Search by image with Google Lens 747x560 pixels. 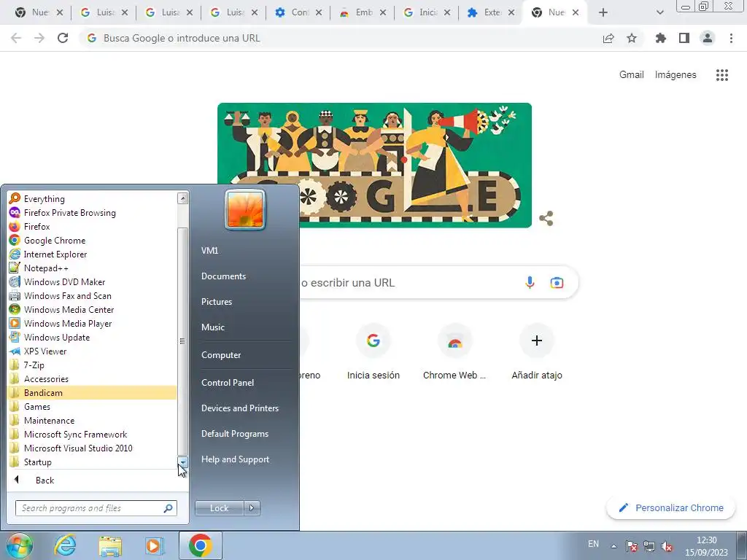click(557, 282)
